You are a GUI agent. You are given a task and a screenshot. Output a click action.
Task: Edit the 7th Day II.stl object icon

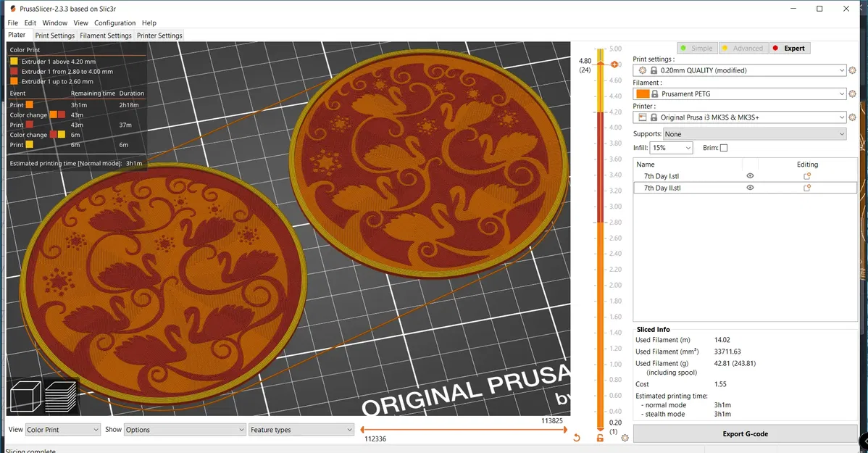coord(807,188)
